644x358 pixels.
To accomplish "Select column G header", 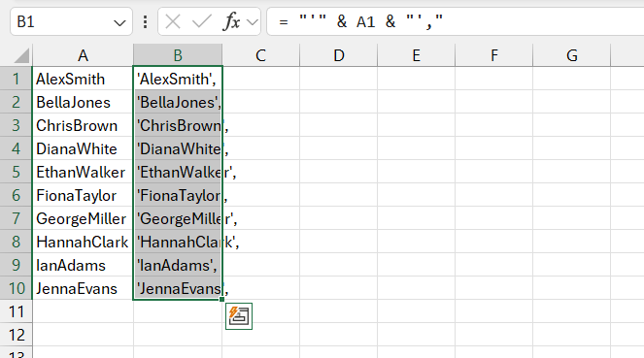I will coord(571,55).
